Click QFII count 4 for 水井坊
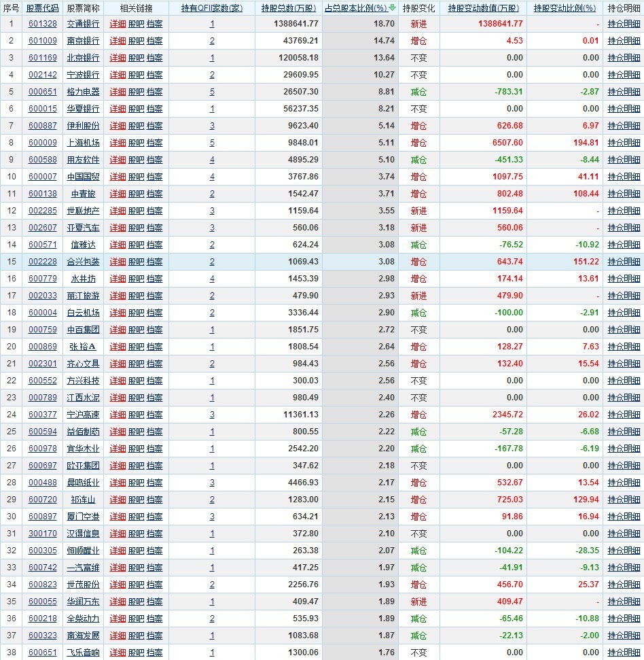Viewport: 644px width, 660px height. (212, 279)
